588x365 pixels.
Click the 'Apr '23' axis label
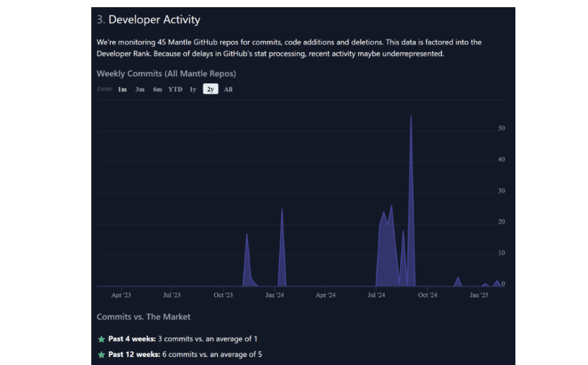pyautogui.click(x=121, y=295)
